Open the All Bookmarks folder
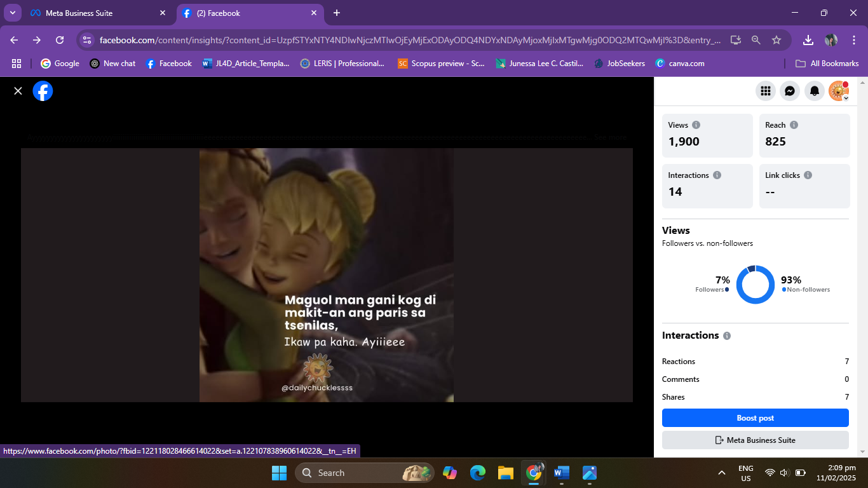Image resolution: width=868 pixels, height=488 pixels. (827, 64)
